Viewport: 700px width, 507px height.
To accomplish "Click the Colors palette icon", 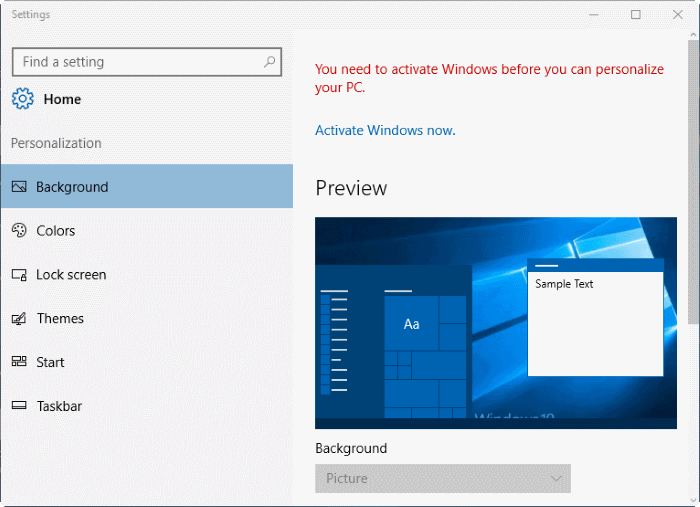I will (x=18, y=231).
